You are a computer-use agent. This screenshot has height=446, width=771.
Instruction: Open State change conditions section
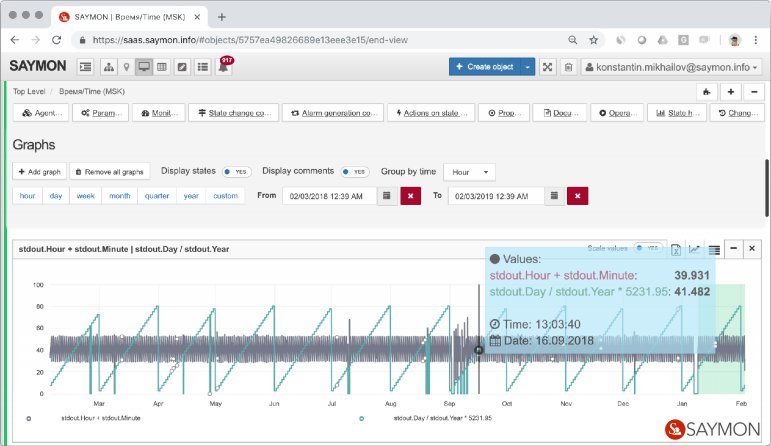tap(234, 113)
